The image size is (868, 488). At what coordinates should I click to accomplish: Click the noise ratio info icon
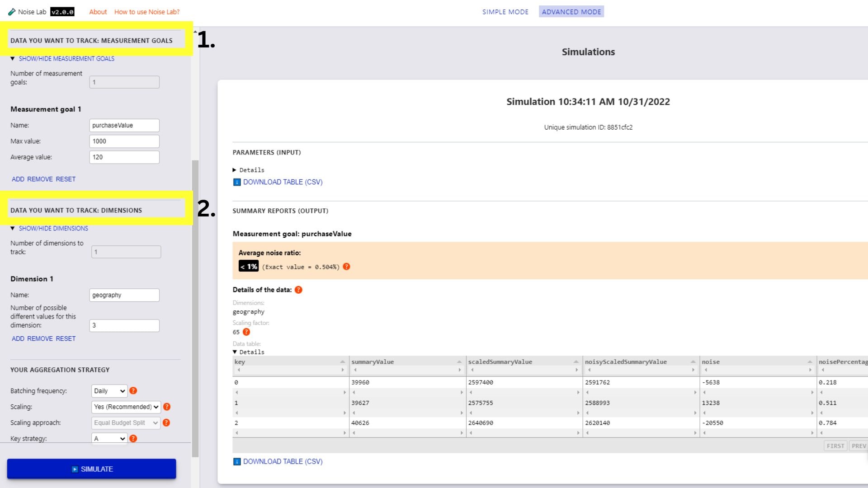[346, 266]
